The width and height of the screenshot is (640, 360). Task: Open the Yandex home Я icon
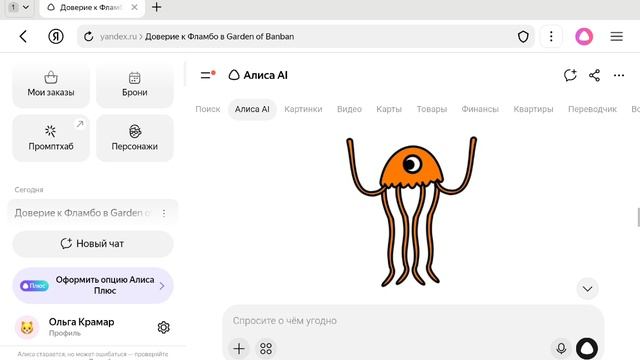tap(56, 36)
